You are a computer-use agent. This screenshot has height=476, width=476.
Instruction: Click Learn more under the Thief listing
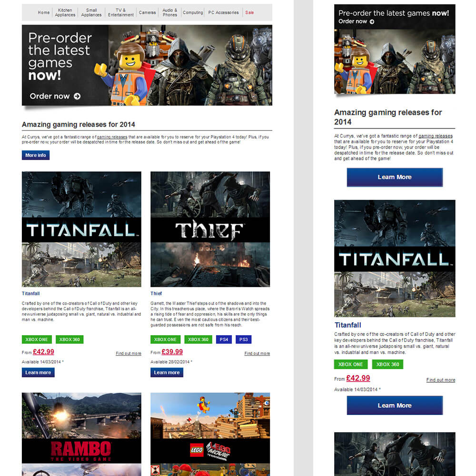pyautogui.click(x=167, y=373)
